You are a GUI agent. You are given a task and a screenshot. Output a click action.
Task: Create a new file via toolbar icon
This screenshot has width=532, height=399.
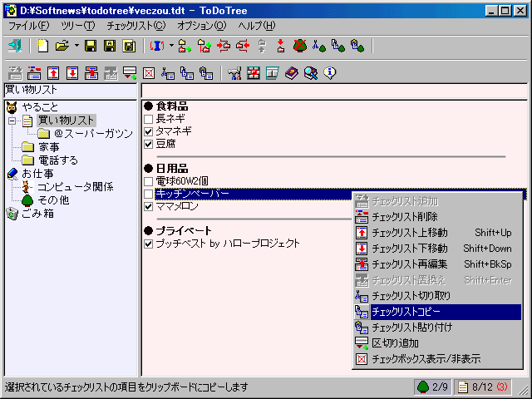(x=42, y=46)
